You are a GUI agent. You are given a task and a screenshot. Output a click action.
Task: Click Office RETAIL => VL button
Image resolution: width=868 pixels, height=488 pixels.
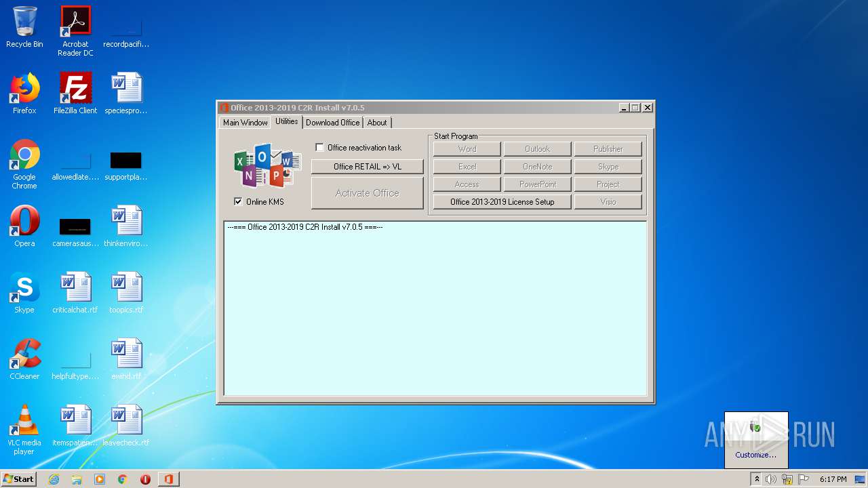point(368,167)
